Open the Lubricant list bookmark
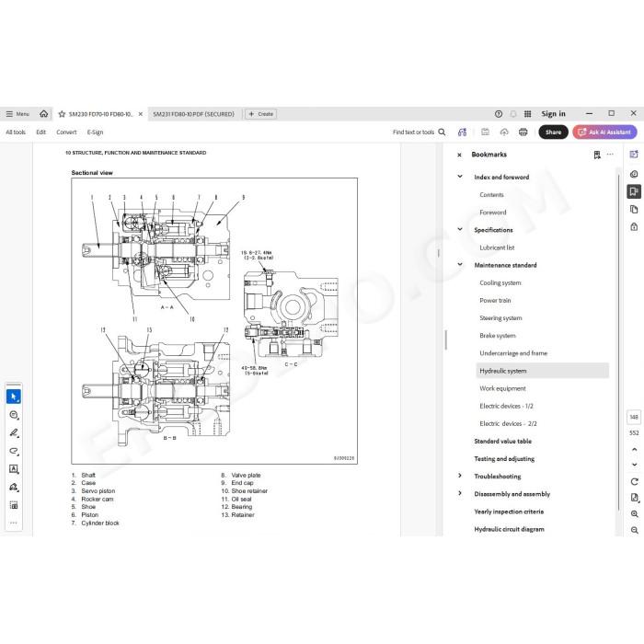Screen dimensions: 644x644 pyautogui.click(x=497, y=247)
